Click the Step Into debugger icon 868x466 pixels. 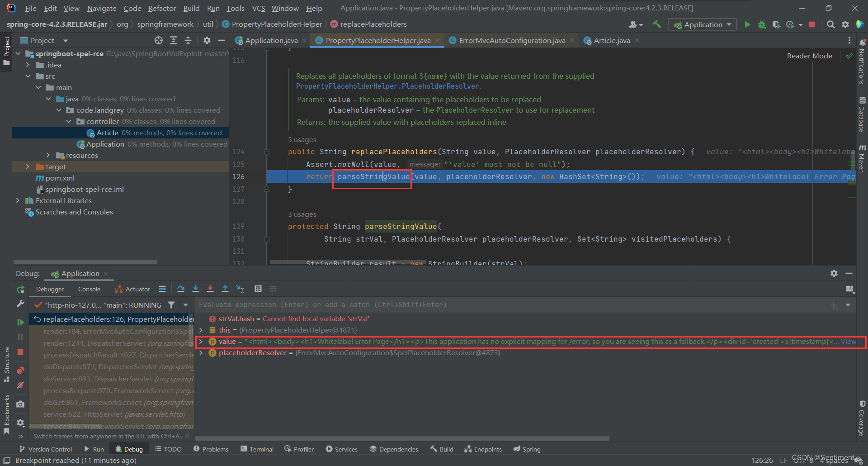pos(196,289)
